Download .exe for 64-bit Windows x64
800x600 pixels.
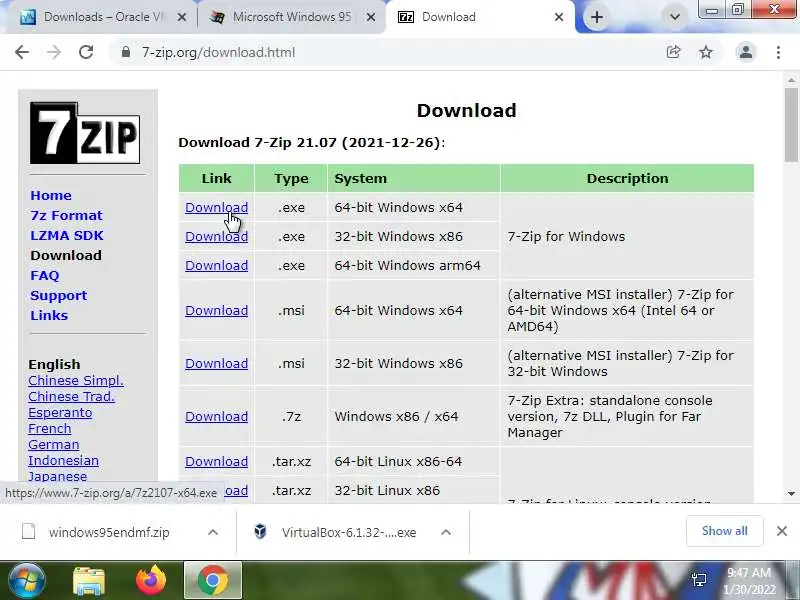[x=216, y=208]
